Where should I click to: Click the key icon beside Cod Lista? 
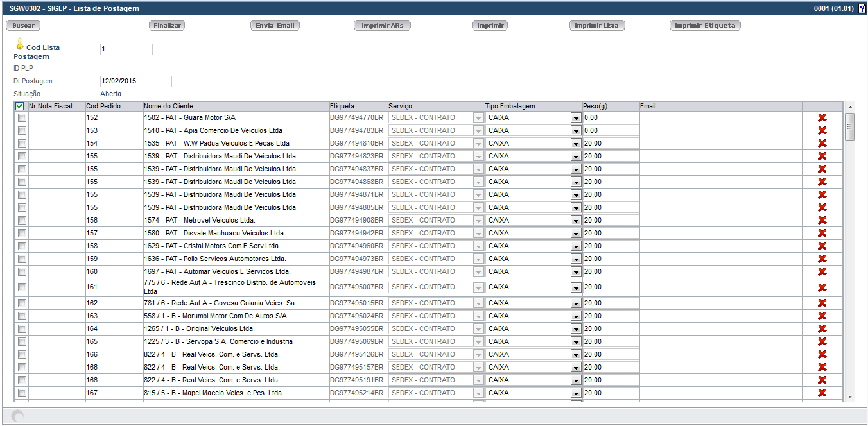[20, 44]
